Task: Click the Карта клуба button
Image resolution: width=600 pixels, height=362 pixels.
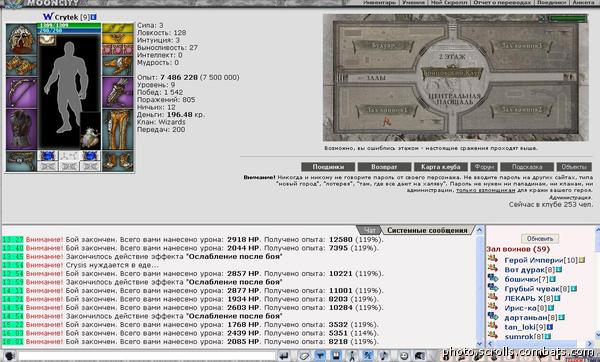Action: pyautogui.click(x=440, y=167)
